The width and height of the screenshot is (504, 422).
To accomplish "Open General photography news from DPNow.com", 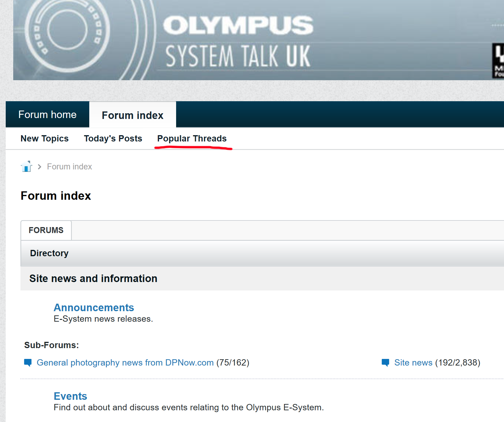I will pyautogui.click(x=125, y=363).
